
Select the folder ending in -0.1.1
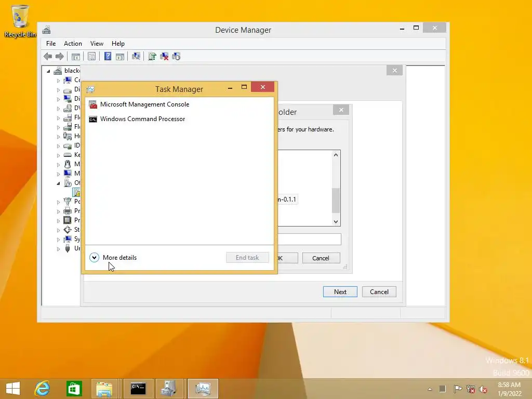click(x=287, y=199)
